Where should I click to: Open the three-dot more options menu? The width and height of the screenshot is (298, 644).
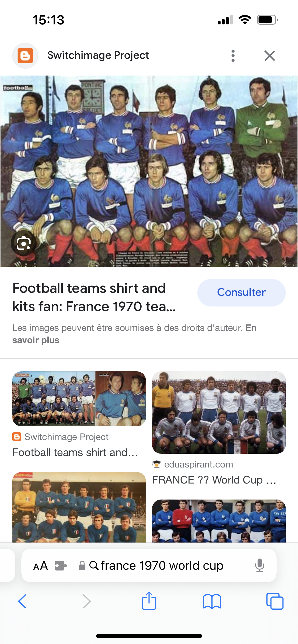tap(233, 56)
